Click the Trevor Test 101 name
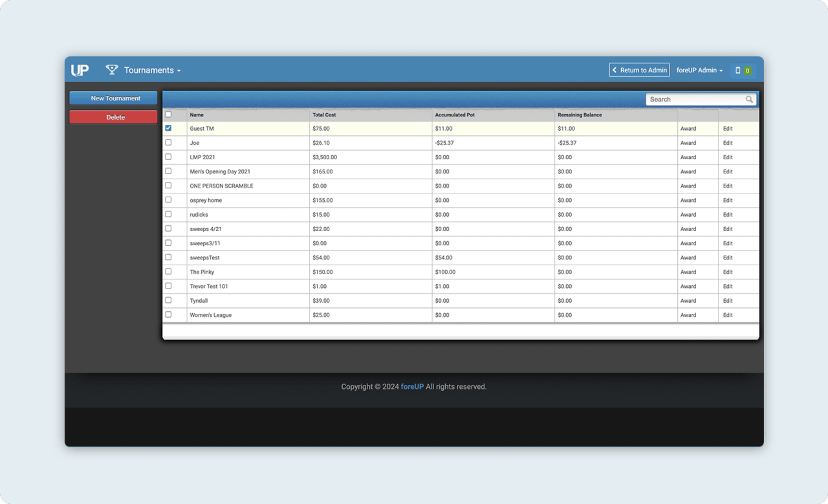 (209, 287)
